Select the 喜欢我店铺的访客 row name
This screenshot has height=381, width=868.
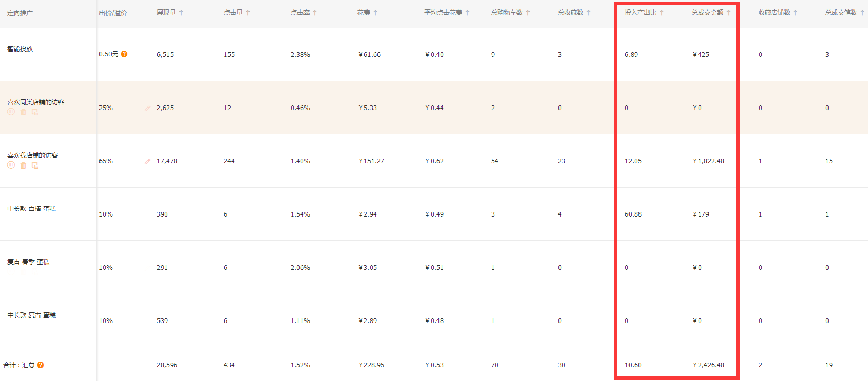[x=33, y=155]
